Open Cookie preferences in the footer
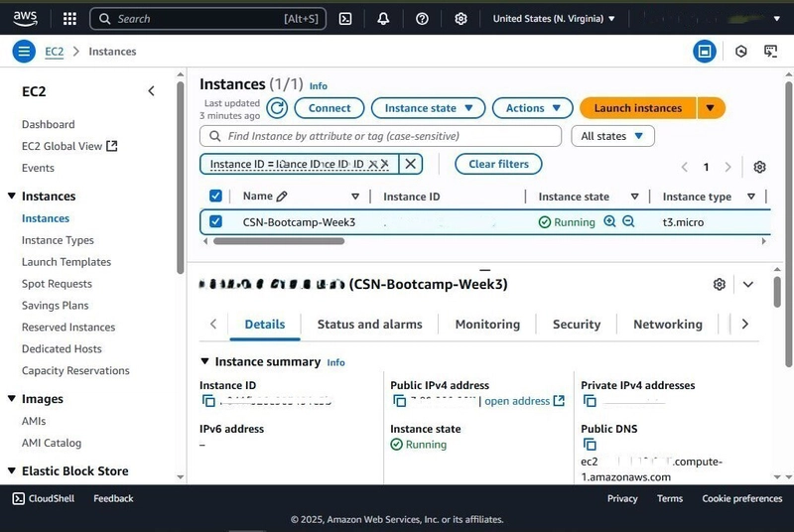Image resolution: width=794 pixels, height=532 pixels. point(741,498)
